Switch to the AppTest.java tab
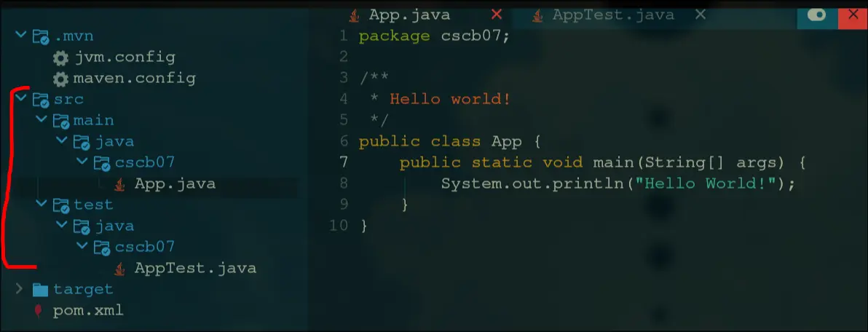The width and height of the screenshot is (868, 332). tap(612, 15)
